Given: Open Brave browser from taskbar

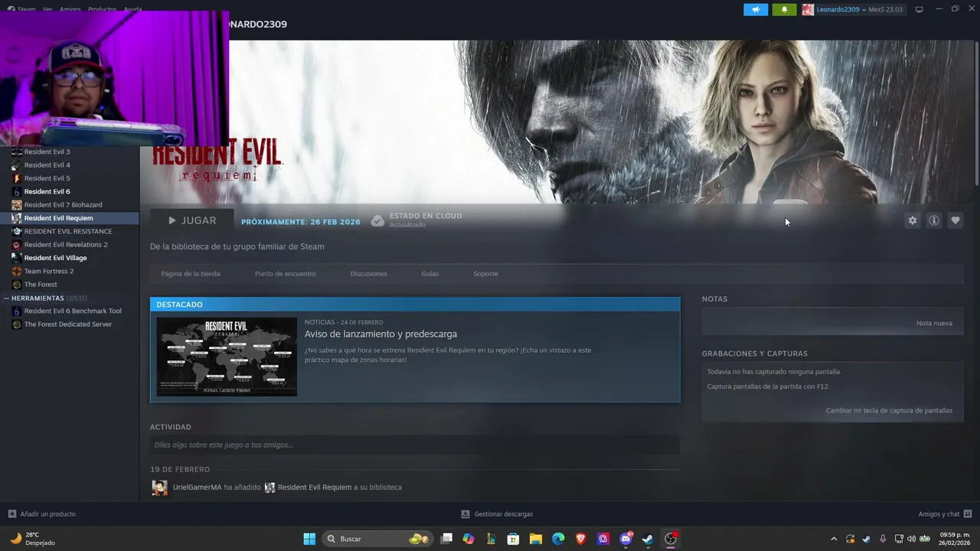Looking at the screenshot, I should tap(580, 539).
